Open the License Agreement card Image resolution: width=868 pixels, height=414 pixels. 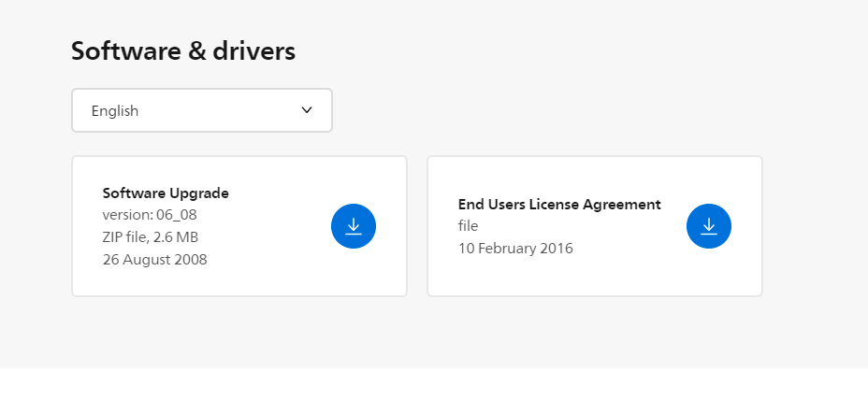point(595,226)
